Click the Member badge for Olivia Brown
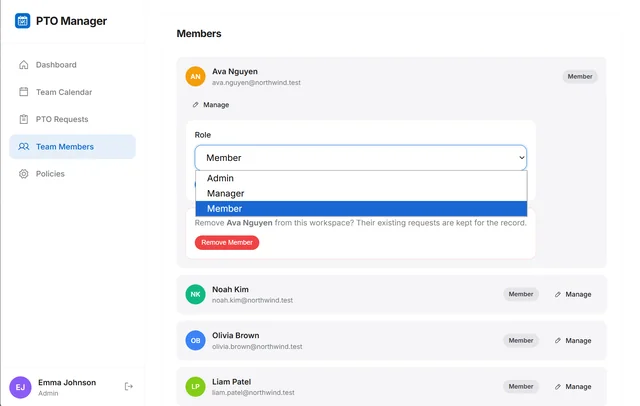 521,340
